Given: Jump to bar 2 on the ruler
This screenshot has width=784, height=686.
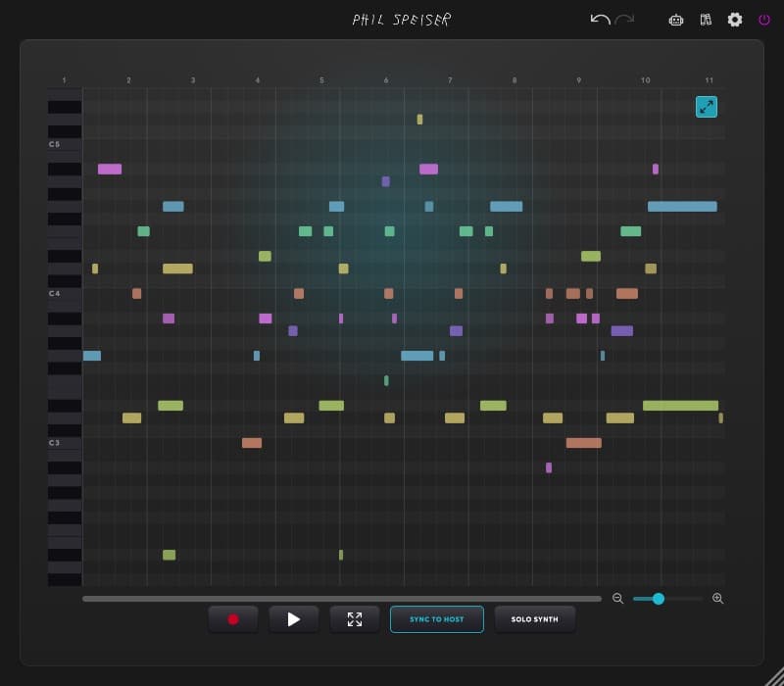Looking at the screenshot, I should 128,80.
